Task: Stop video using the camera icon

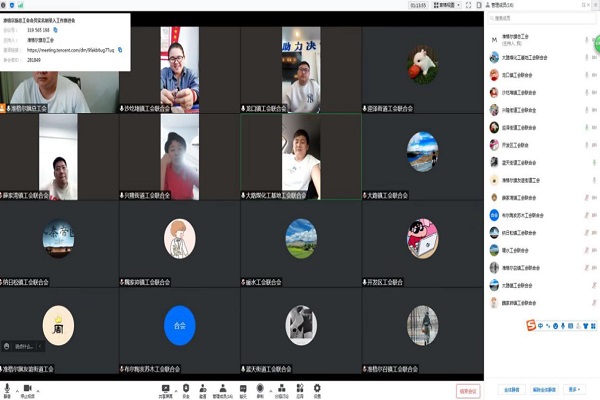Action: [27, 390]
